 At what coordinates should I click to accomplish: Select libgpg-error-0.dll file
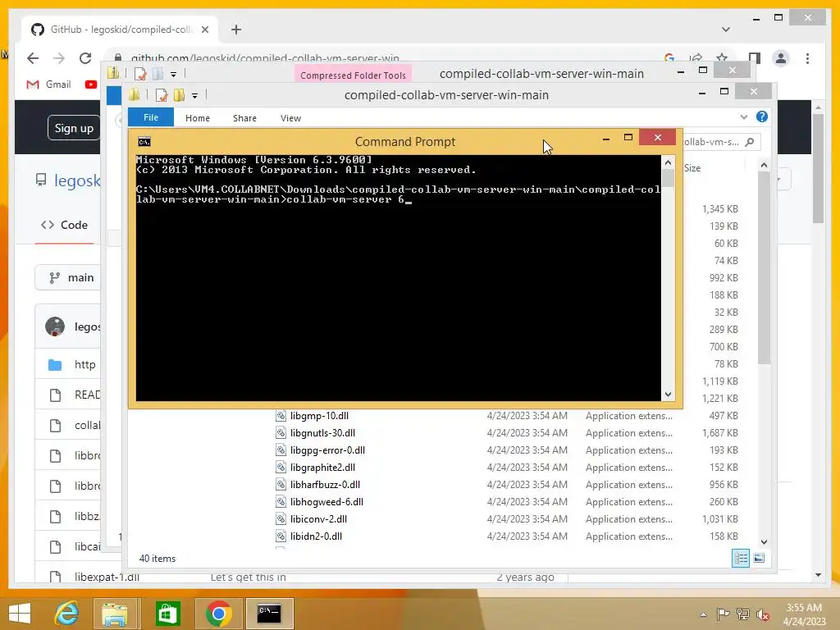327,450
